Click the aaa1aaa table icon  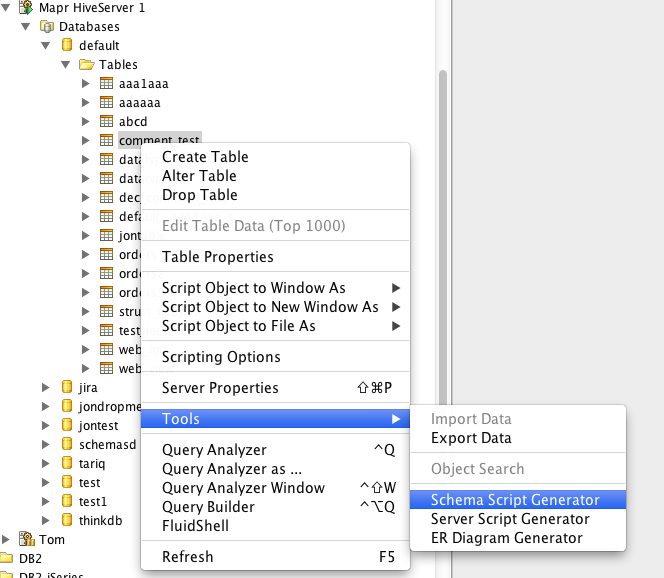click(x=106, y=83)
